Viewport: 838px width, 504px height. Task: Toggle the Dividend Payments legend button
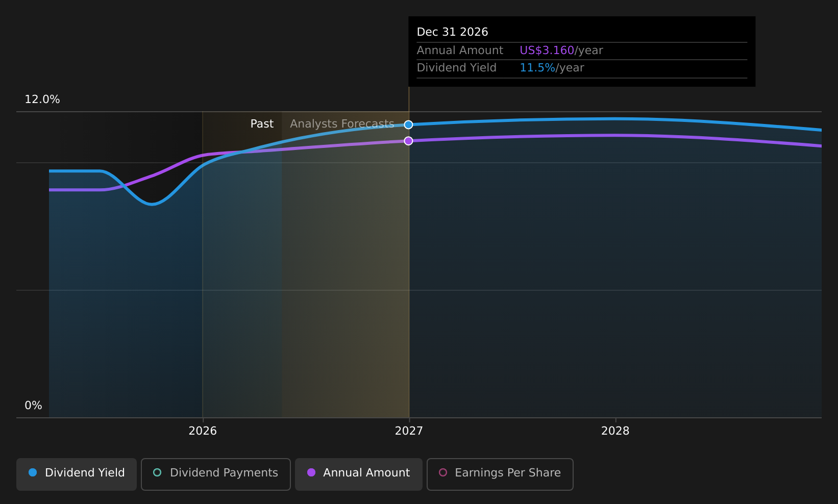216,474
